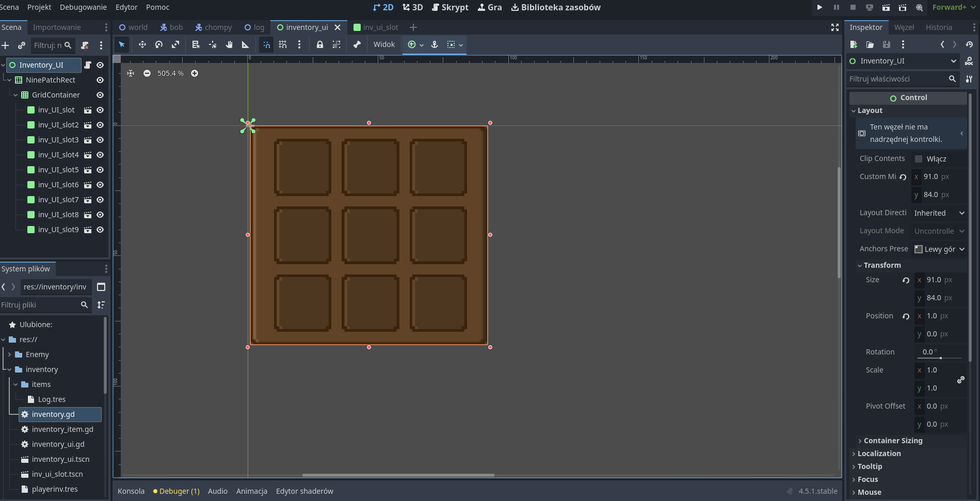
Task: Collapse the inventory folder
Action: pyautogui.click(x=9, y=369)
